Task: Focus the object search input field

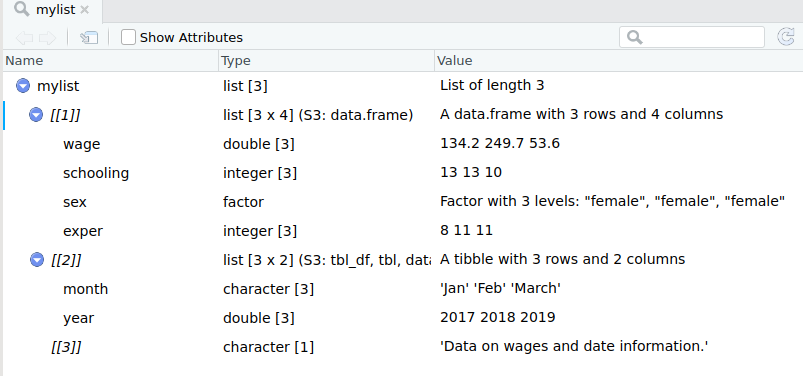Action: tap(691, 37)
